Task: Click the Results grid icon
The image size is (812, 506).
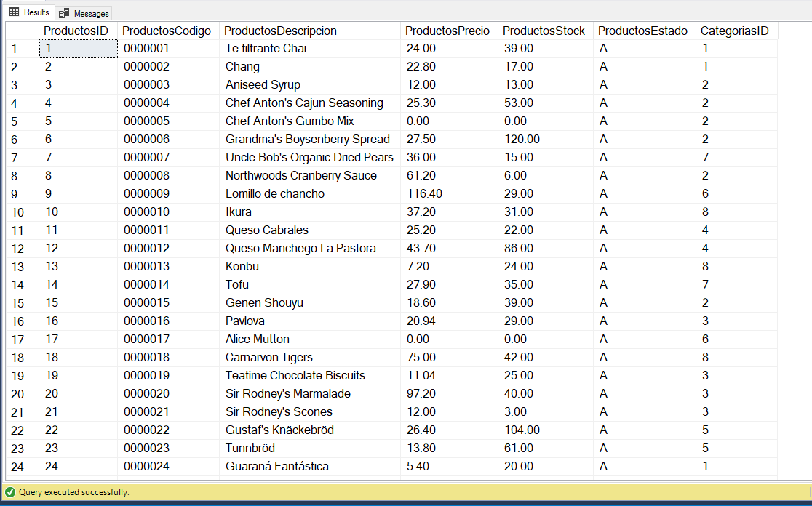Action: click(x=14, y=12)
